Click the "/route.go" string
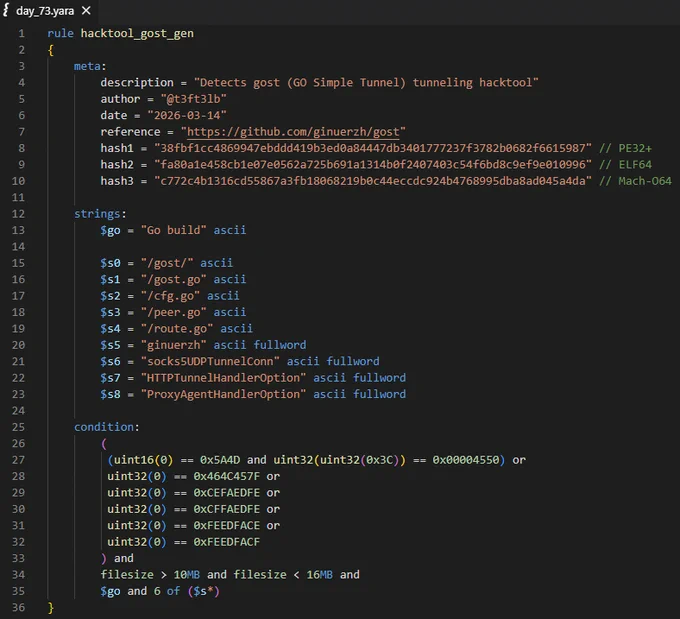 pyautogui.click(x=177, y=329)
